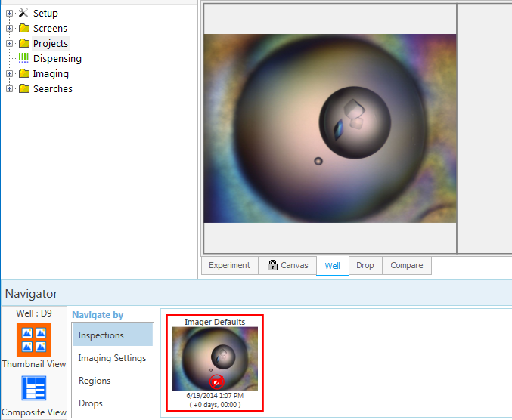Click the Thumbnail View icon
Screen dimensions: 512x420
pyautogui.click(x=34, y=340)
